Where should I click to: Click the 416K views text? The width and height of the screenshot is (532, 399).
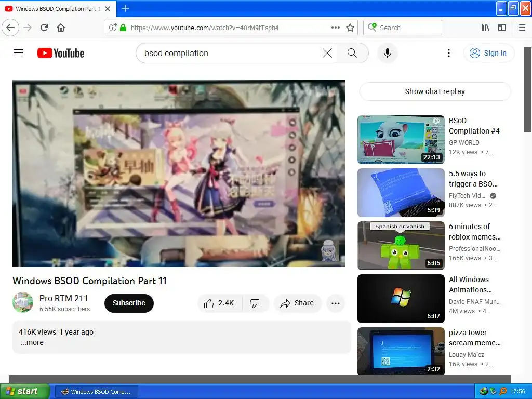tap(37, 332)
